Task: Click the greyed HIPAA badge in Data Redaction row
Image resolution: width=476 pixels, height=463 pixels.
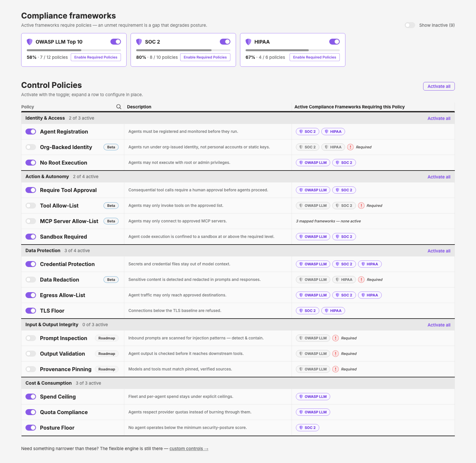Action: coord(344,280)
